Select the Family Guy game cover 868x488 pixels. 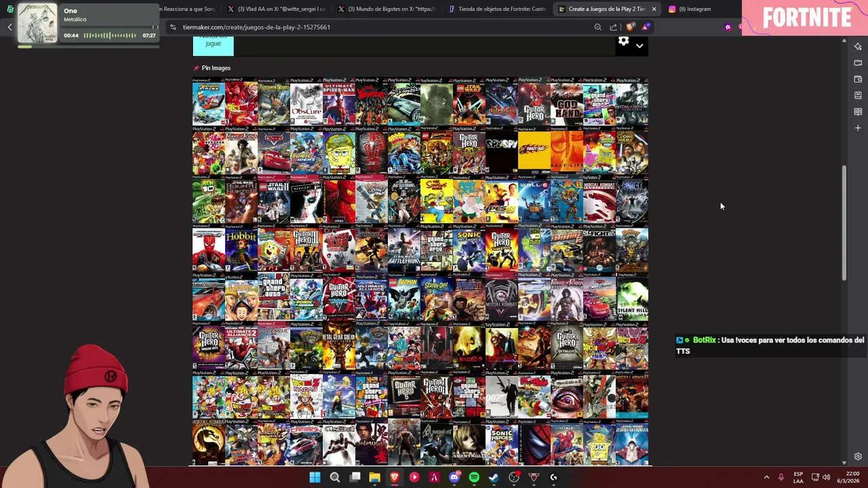tap(469, 199)
